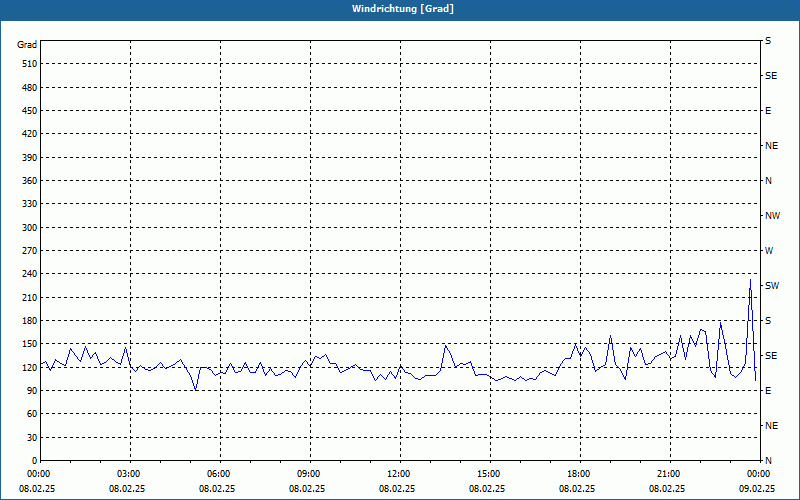The width and height of the screenshot is (800, 500).
Task: Select the 18:00 time label
Action: coord(580,474)
